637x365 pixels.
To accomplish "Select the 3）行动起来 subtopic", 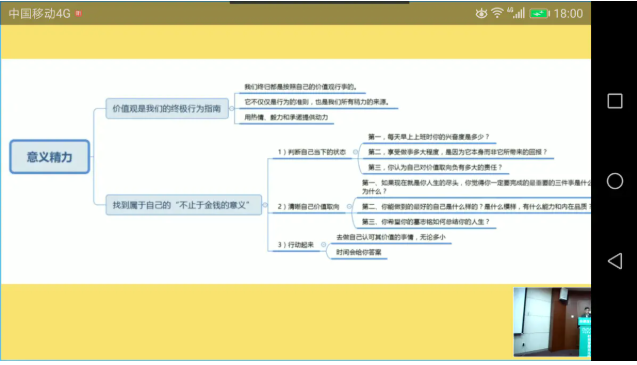I will click(296, 245).
